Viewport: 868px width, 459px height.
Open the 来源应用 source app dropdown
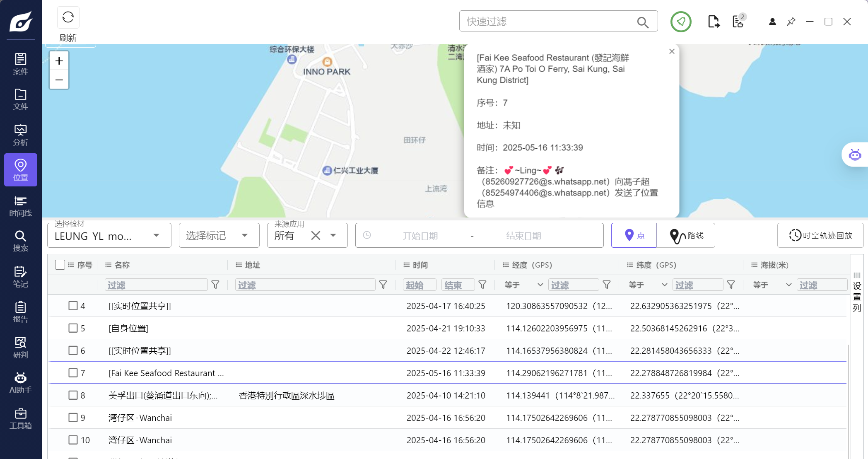click(x=333, y=235)
